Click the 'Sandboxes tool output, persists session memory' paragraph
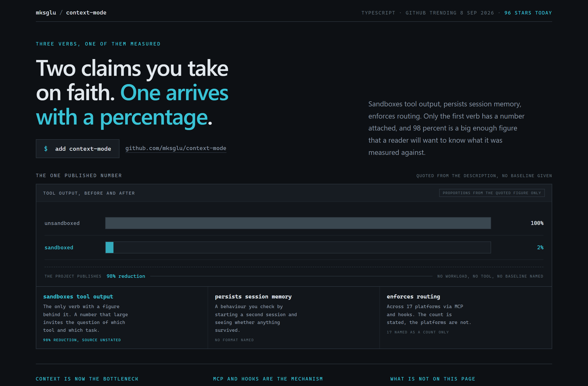 [446, 128]
